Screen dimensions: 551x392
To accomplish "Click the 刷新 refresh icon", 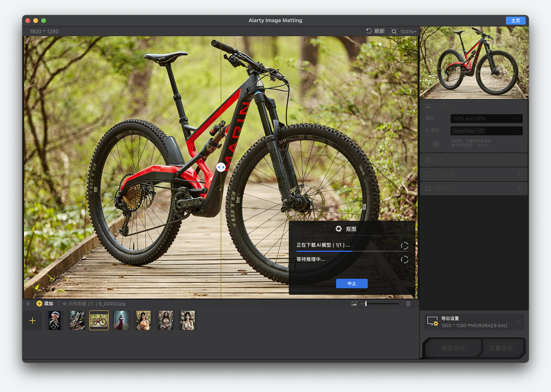I will click(369, 31).
